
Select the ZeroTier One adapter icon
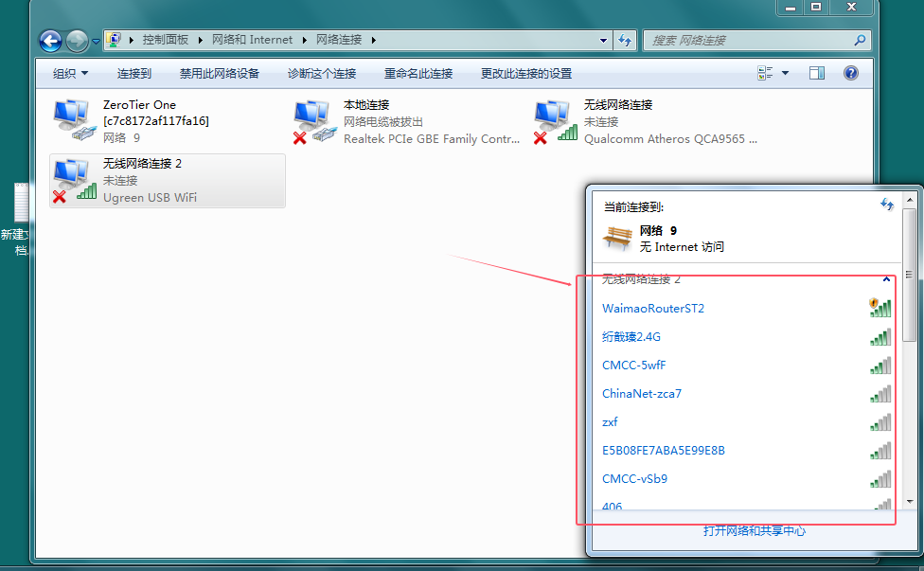pos(73,121)
